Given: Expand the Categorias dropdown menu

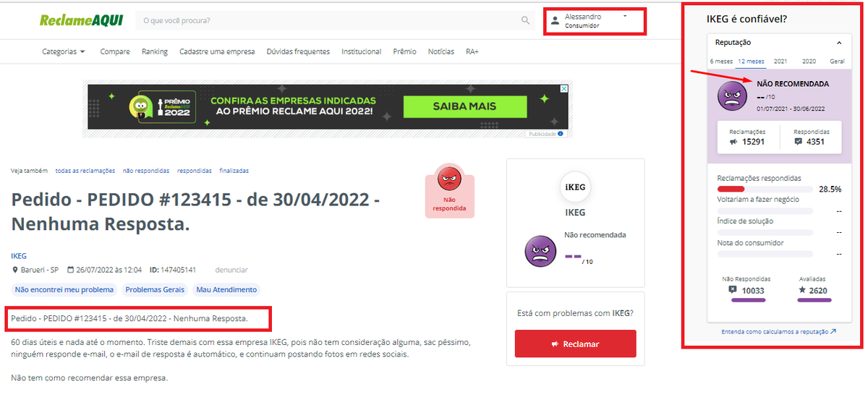Looking at the screenshot, I should tap(64, 51).
